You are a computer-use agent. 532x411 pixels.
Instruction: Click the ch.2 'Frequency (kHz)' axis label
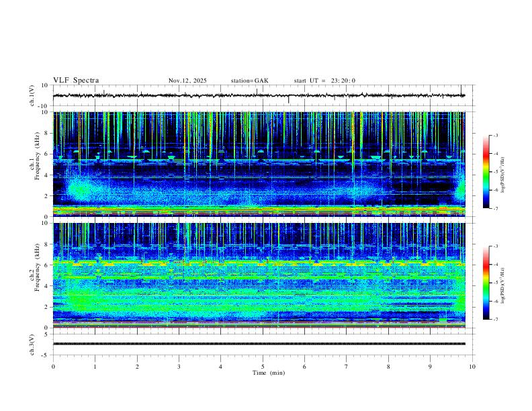38,267
